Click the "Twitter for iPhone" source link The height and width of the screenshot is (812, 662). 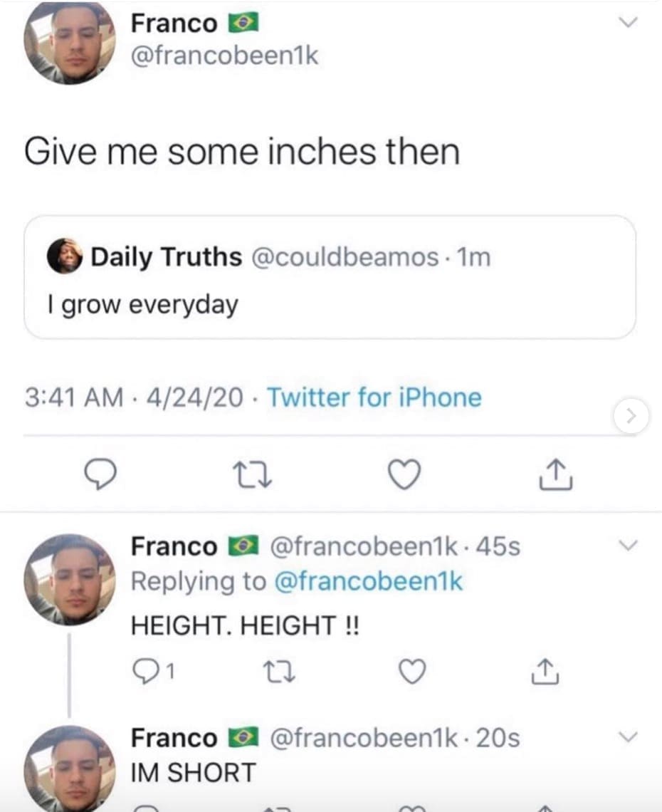tap(374, 397)
